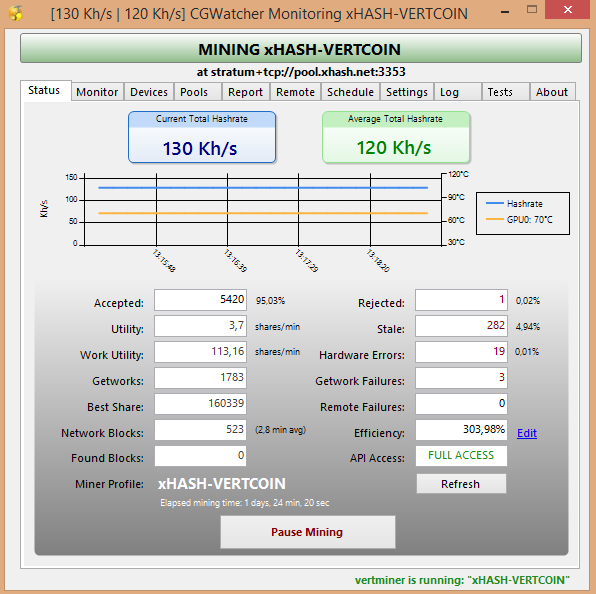The image size is (596, 594).
Task: Click the 0,01% hardware errors percentage
Action: (x=527, y=352)
